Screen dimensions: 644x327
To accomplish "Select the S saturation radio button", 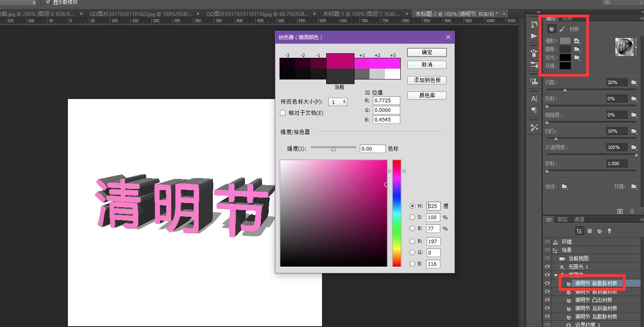I will (x=412, y=217).
